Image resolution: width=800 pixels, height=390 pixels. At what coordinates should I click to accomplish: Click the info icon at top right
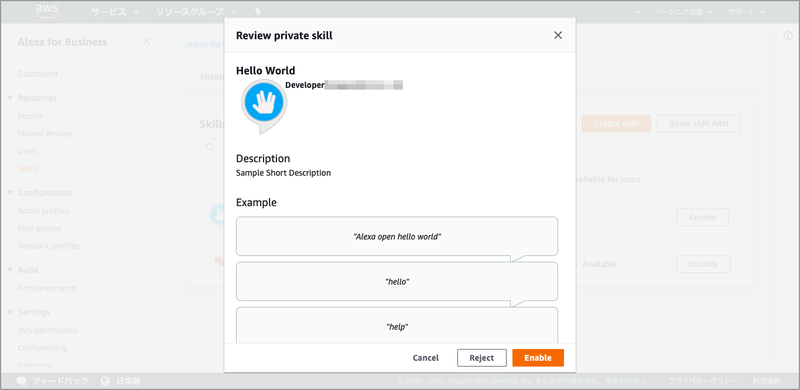(x=788, y=36)
